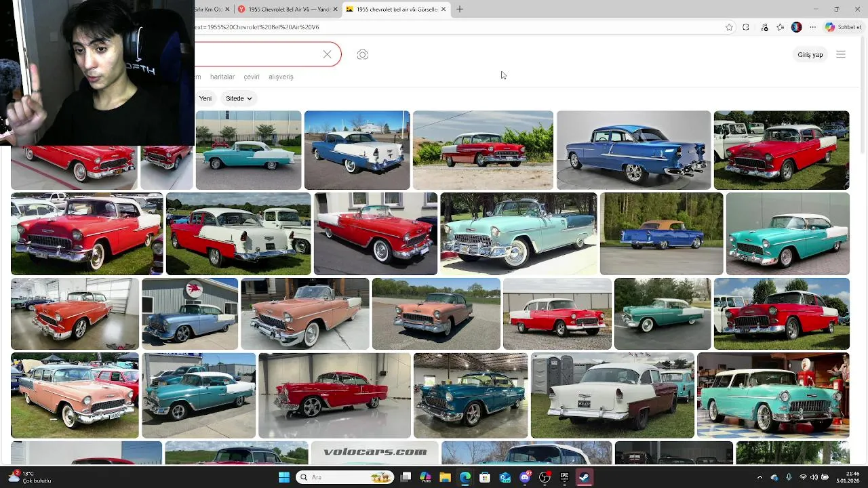Click the taskbar 'Ara' search box
Image resolution: width=868 pixels, height=488 pixels.
click(x=346, y=477)
